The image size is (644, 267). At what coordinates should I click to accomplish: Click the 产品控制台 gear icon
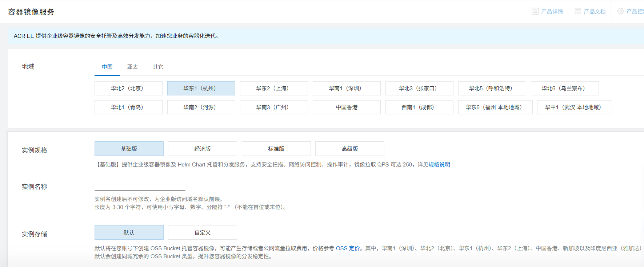[620, 11]
